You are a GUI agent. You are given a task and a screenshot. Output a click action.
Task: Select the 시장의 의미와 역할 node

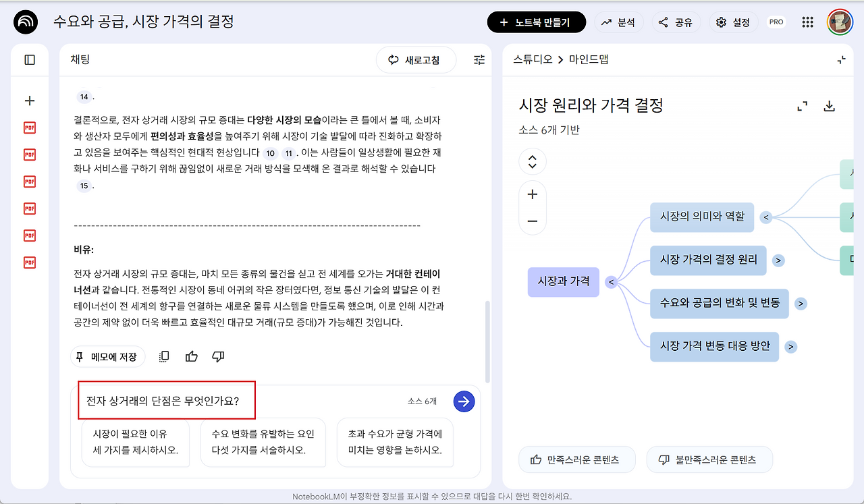click(702, 217)
